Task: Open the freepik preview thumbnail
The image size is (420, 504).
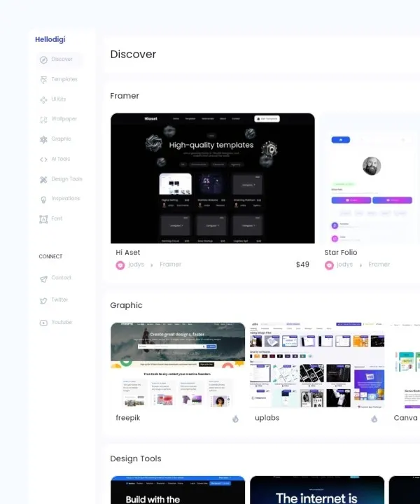Action: click(x=178, y=365)
